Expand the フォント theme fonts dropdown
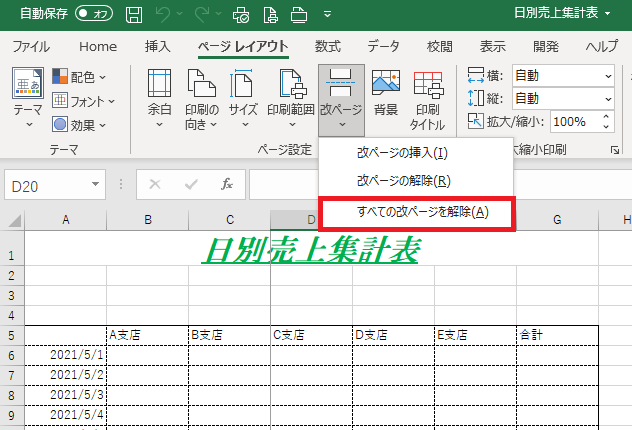 [84, 101]
